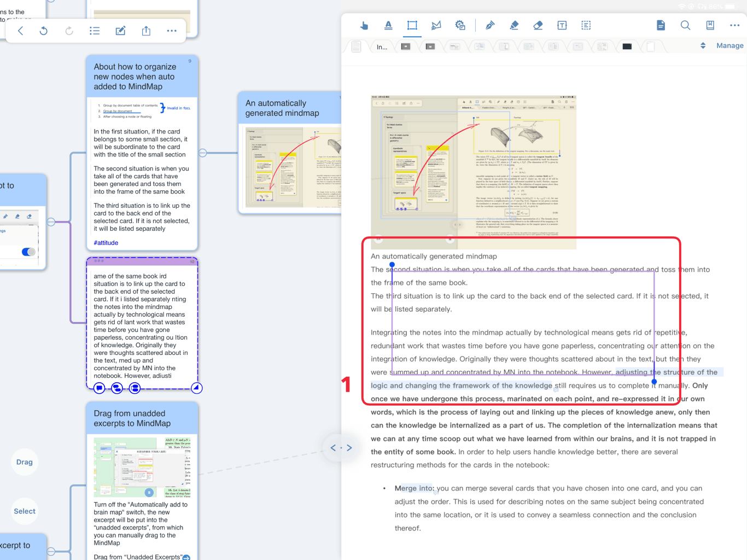The image size is (747, 560).
Task: Undo the last mindmap action
Action: (44, 31)
